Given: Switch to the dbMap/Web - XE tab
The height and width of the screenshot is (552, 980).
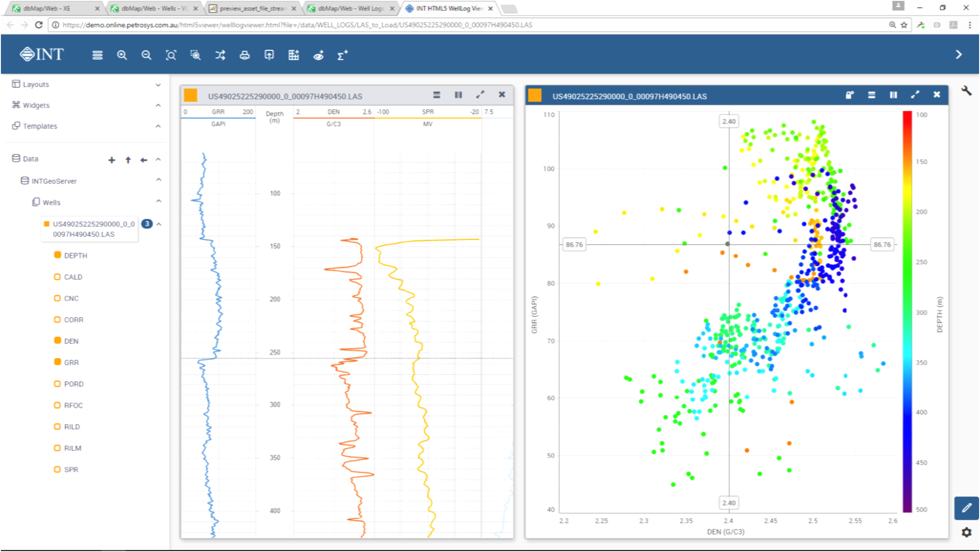Looking at the screenshot, I should [54, 9].
